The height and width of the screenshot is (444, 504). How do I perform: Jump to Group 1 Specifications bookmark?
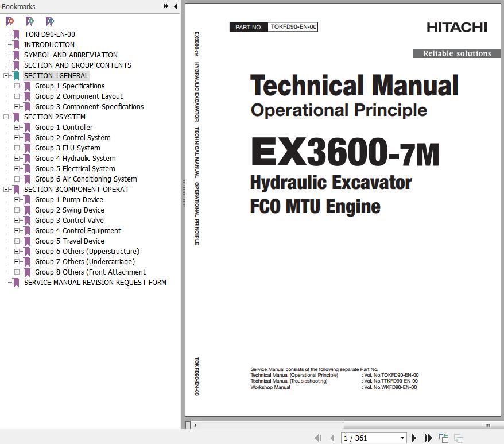pyautogui.click(x=70, y=86)
